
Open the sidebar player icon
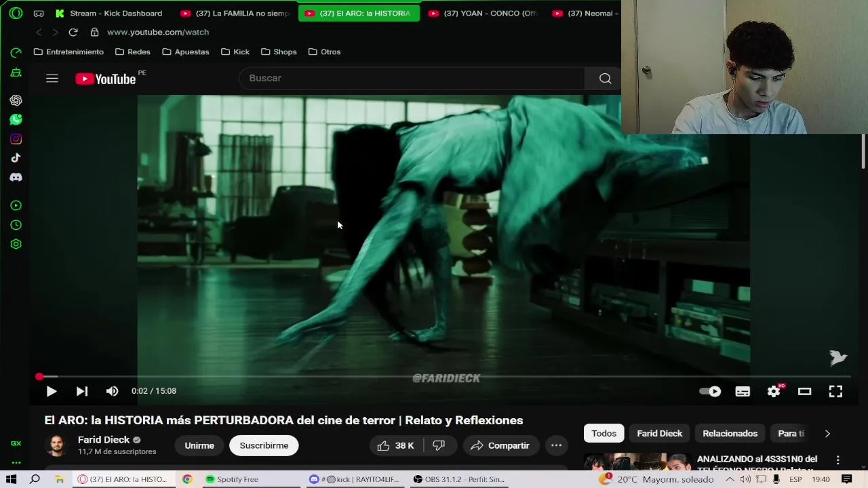point(16,205)
